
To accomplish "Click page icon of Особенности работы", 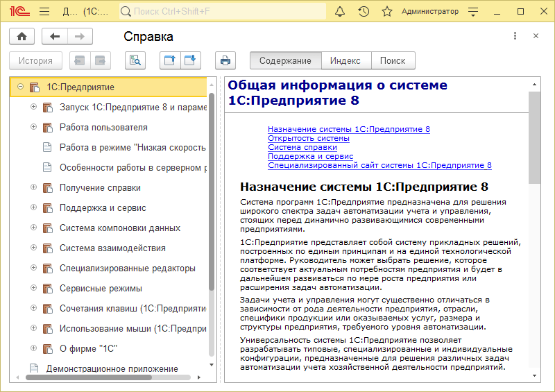I will coord(47,167).
